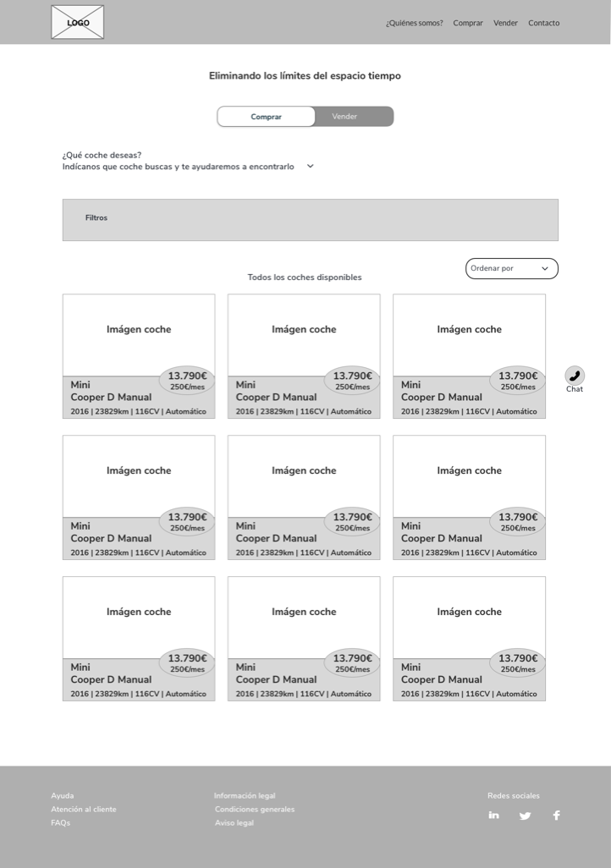Image resolution: width=611 pixels, height=868 pixels.
Task: Open the 'Ordenar por' dropdown
Action: tap(511, 269)
